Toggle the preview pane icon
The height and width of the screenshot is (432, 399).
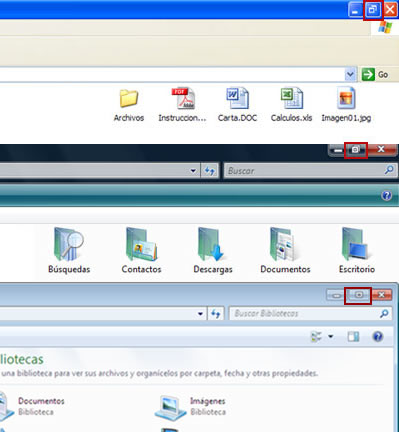point(353,337)
